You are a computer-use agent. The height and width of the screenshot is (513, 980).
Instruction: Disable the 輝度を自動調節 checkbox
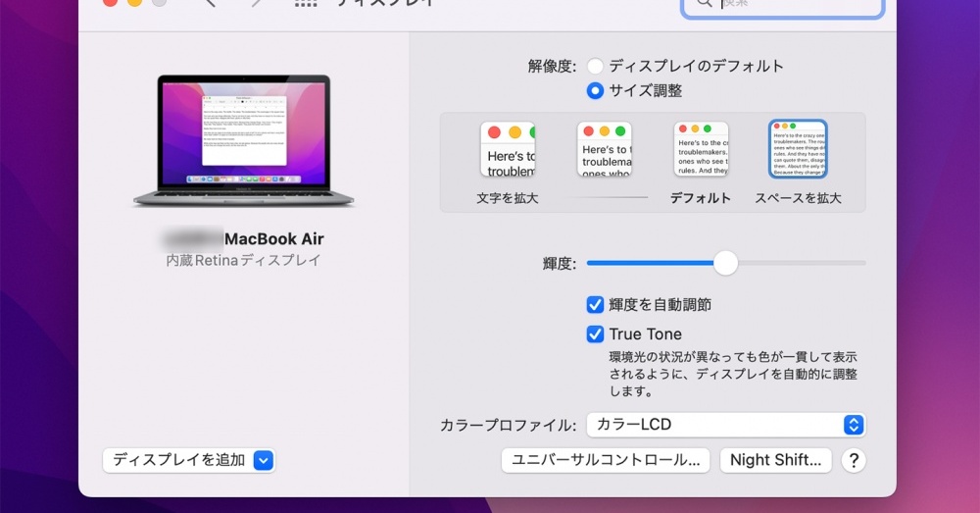[595, 305]
